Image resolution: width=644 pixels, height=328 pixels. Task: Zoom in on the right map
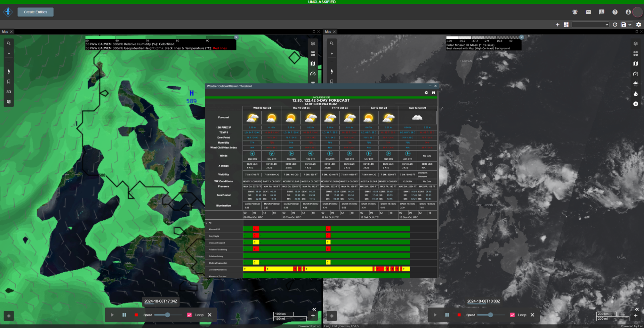pos(332,54)
